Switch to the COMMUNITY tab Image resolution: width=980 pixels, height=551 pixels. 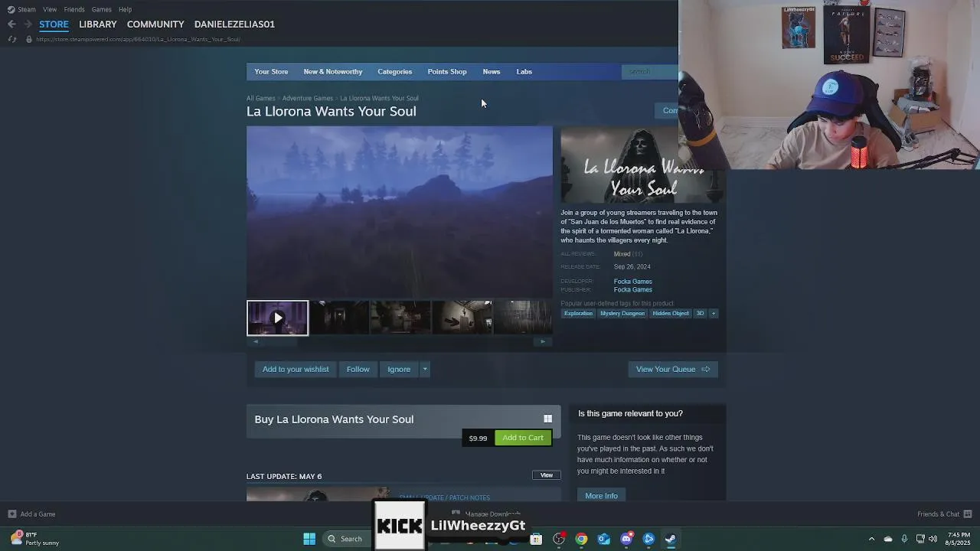click(x=155, y=24)
